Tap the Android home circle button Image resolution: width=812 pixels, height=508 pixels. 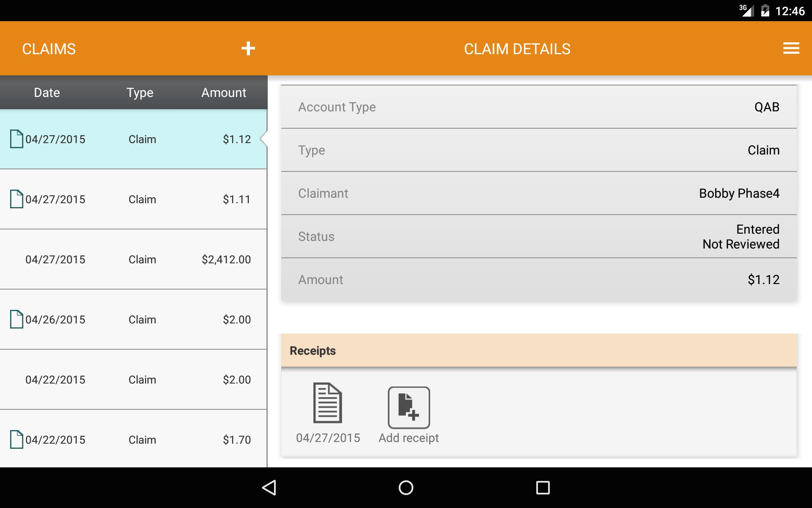pyautogui.click(x=406, y=488)
